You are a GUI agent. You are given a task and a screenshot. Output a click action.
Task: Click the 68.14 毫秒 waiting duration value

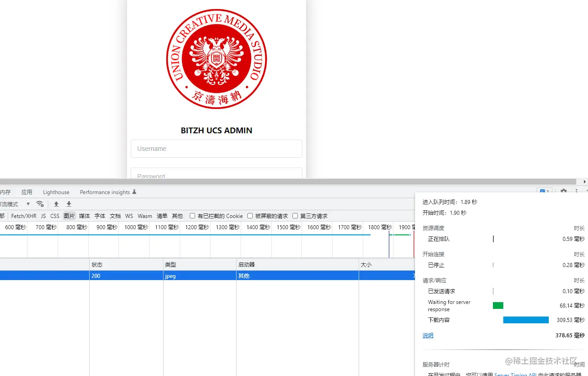tap(572, 306)
